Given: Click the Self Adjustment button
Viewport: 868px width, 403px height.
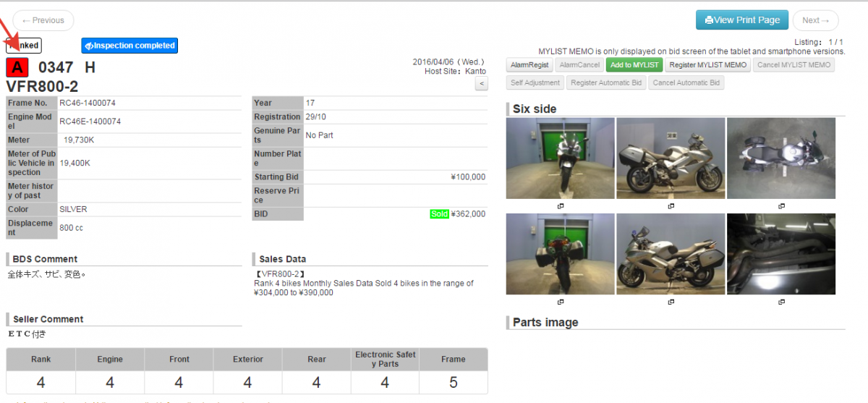Looking at the screenshot, I should (x=535, y=82).
